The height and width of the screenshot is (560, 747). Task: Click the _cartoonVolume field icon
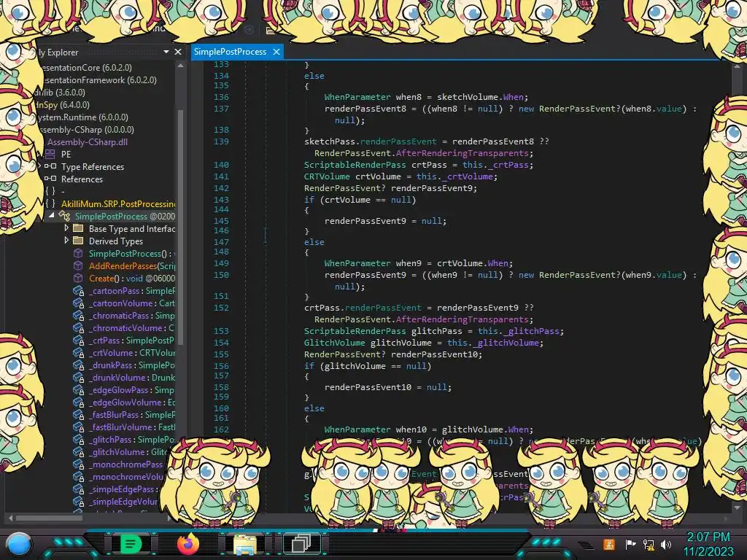tap(79, 303)
